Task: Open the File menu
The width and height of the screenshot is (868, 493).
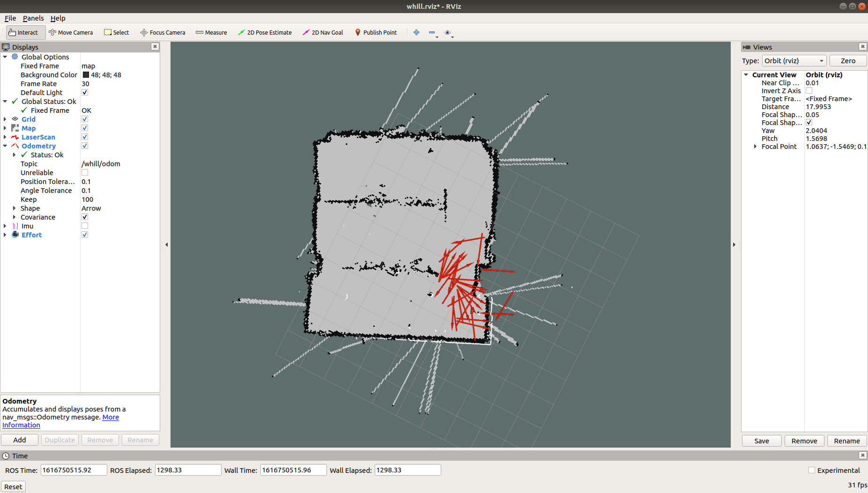Action: (x=10, y=18)
